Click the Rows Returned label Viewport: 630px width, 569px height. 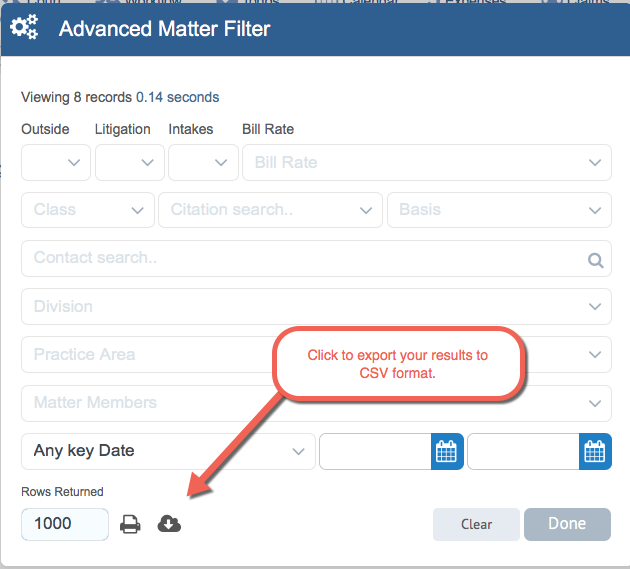pos(62,492)
